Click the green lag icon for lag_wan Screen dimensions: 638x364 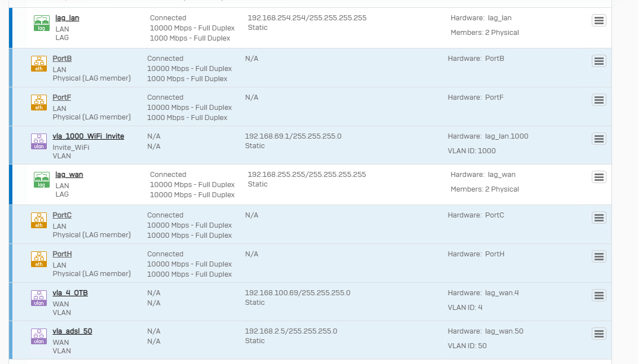pos(41,180)
